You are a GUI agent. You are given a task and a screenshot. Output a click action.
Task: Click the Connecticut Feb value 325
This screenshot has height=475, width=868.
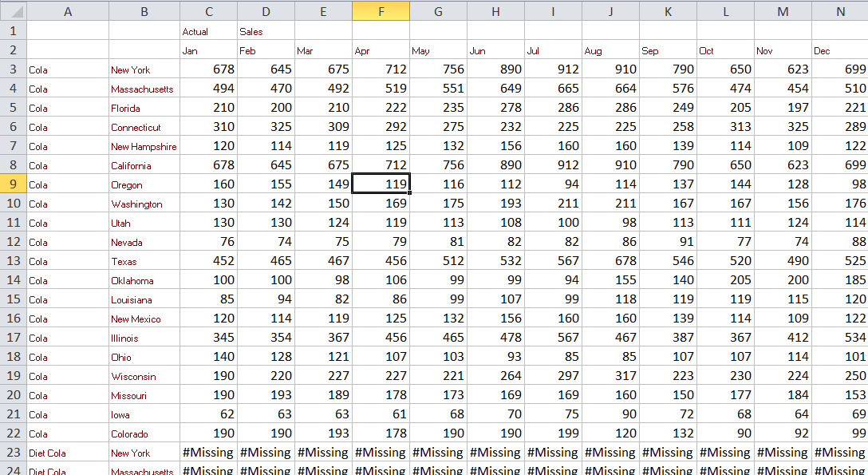click(x=266, y=127)
